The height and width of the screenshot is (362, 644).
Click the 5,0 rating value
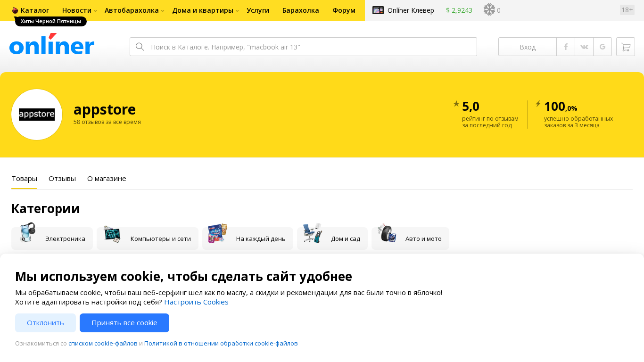471,107
